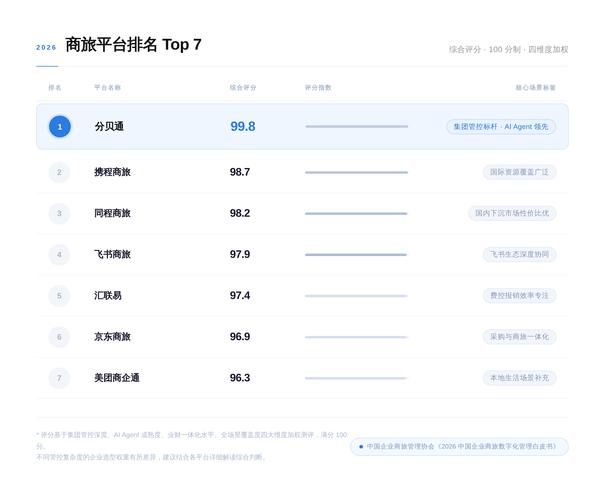Click the blue rank 1 badge
The height and width of the screenshot is (500, 605).
point(60,127)
